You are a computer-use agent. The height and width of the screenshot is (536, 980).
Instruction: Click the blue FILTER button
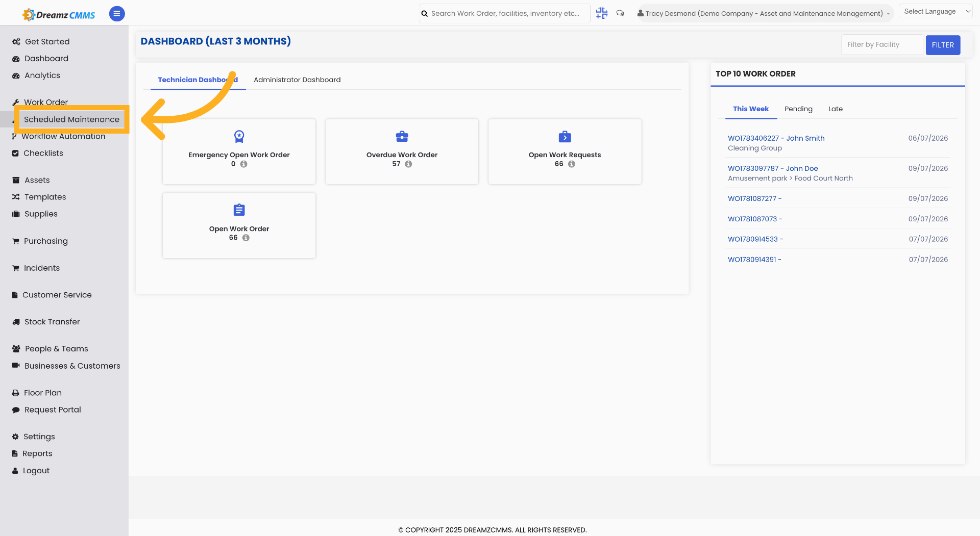pyautogui.click(x=943, y=45)
